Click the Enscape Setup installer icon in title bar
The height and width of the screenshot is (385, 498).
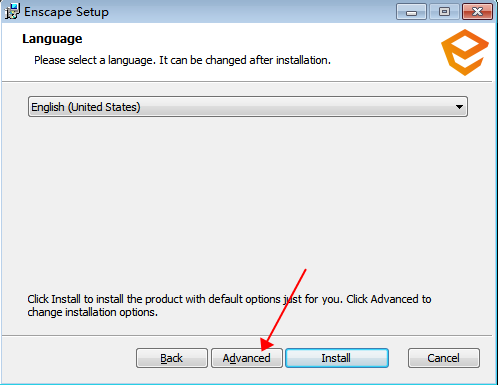point(12,11)
